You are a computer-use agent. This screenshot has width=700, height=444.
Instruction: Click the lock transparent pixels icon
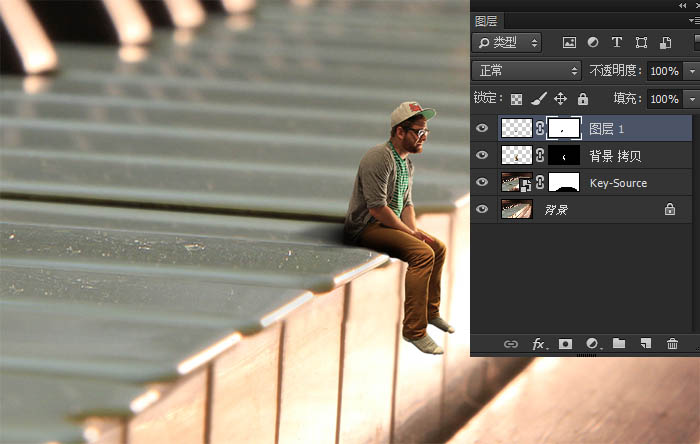(x=517, y=99)
